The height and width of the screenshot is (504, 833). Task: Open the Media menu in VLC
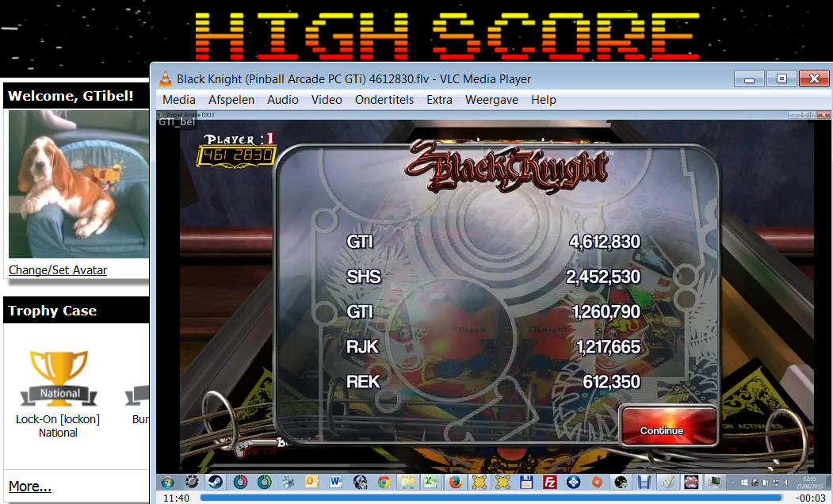(x=179, y=100)
